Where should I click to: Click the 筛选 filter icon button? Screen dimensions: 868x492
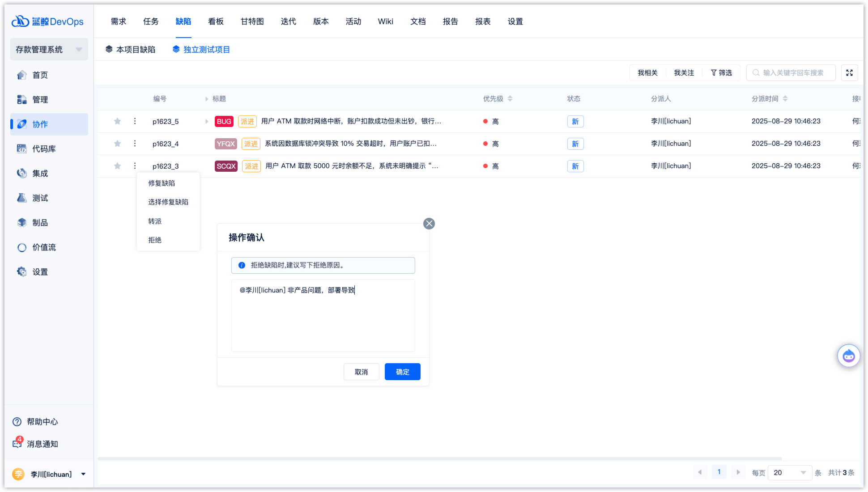pyautogui.click(x=721, y=73)
